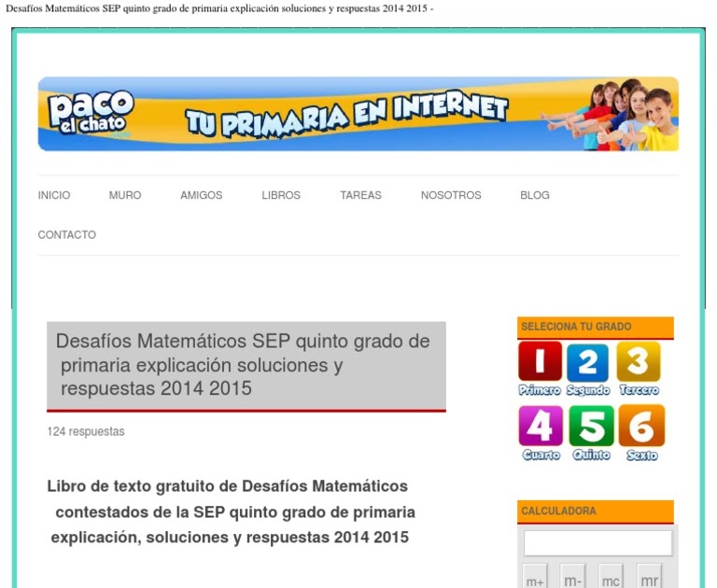The image size is (717, 588).
Task: Click the bold Libro de texto gratuito paragraph
Action: click(231, 511)
